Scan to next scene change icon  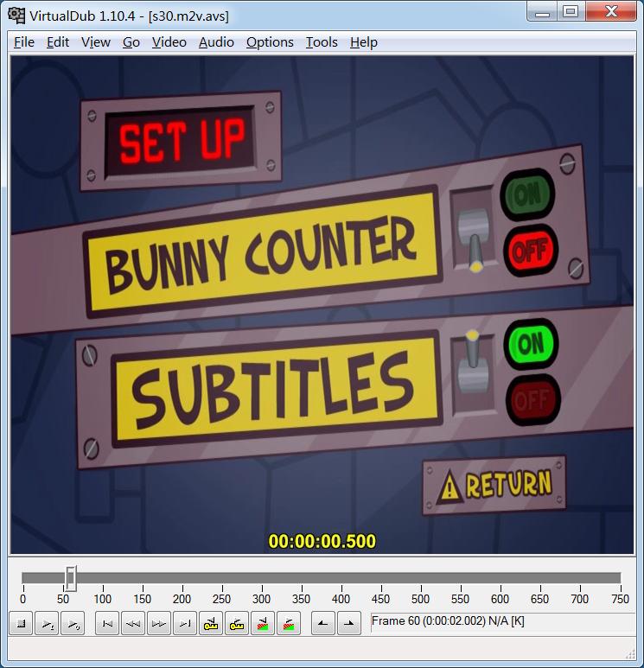[x=289, y=623]
